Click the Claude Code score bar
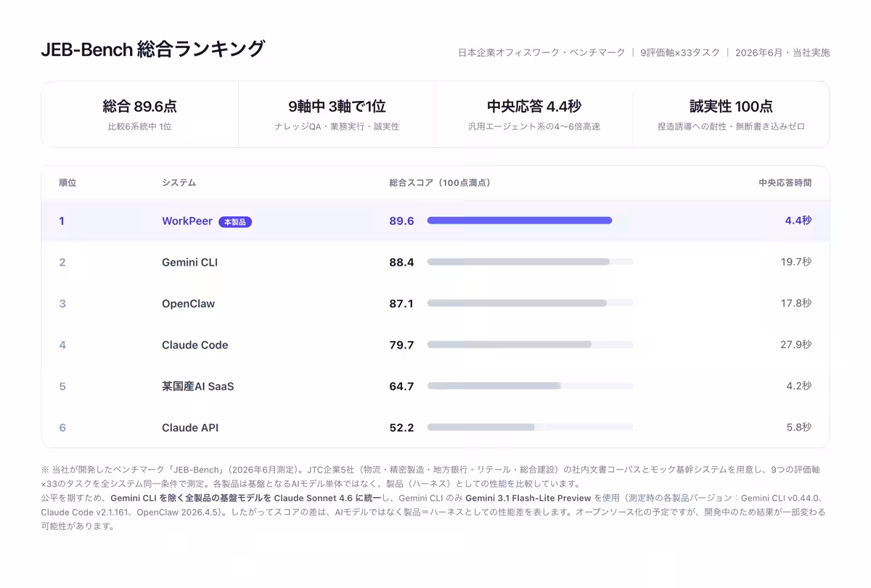 click(530, 345)
